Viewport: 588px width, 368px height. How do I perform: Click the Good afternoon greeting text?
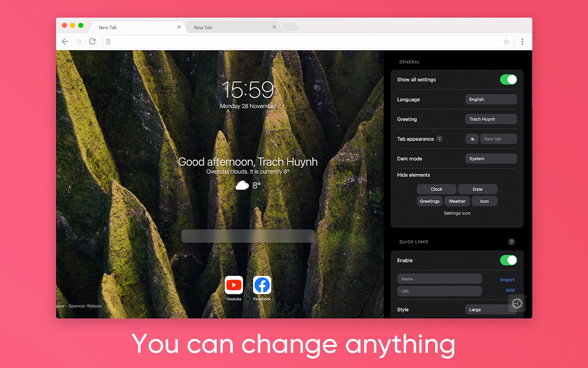coord(248,162)
